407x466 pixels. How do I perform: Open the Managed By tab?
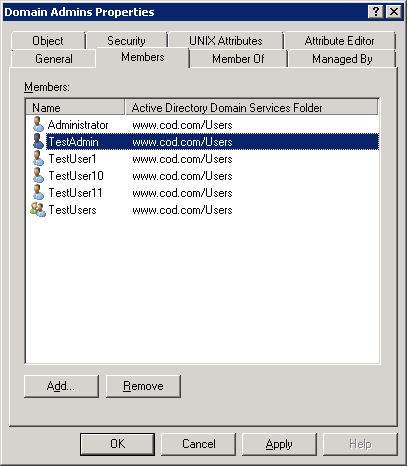tap(342, 59)
